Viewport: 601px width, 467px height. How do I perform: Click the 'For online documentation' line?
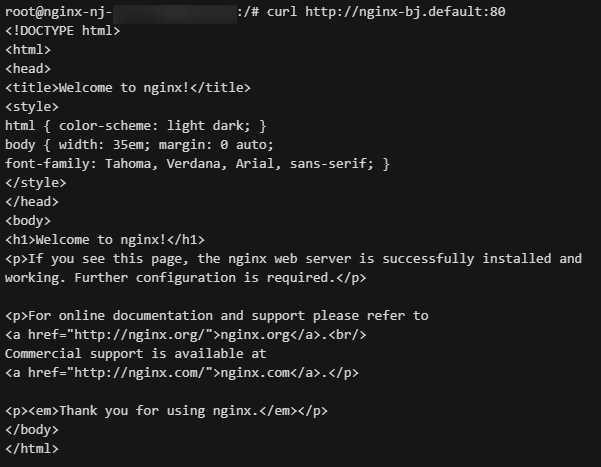click(x=217, y=316)
